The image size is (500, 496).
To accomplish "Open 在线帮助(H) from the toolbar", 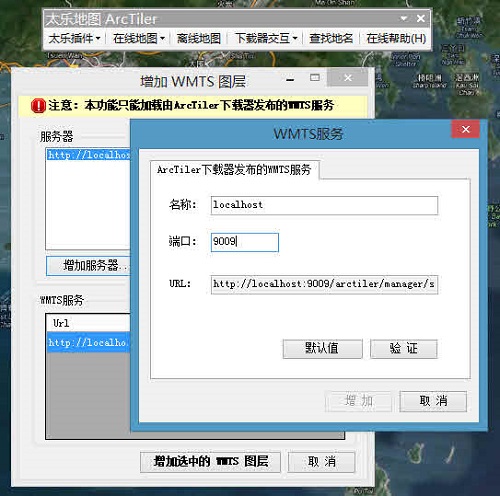I will pos(396,38).
